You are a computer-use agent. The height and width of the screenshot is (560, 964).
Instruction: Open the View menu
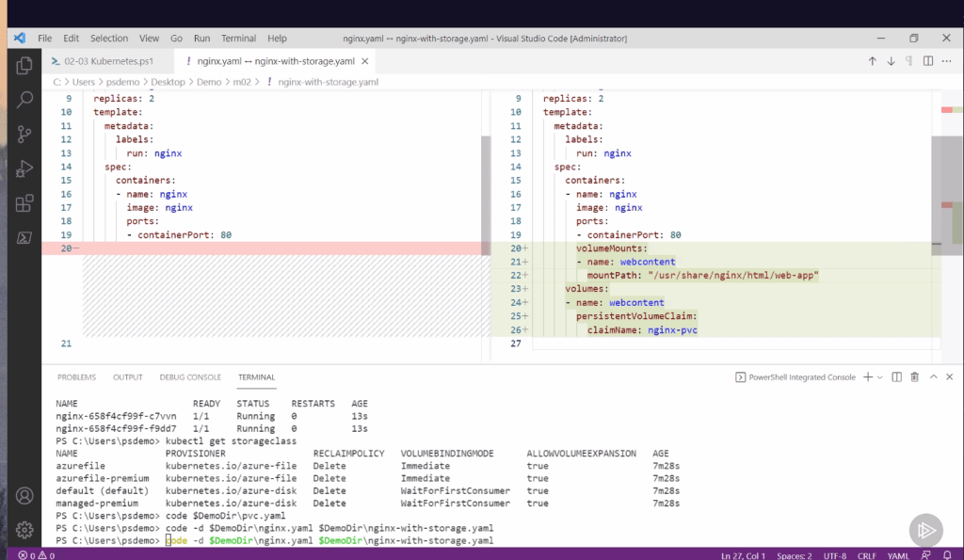149,38
